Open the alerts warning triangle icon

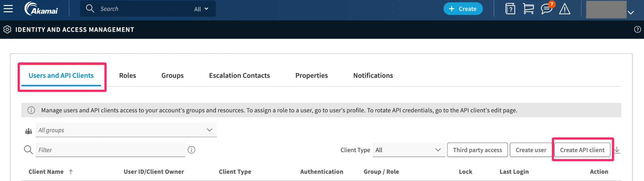click(565, 9)
